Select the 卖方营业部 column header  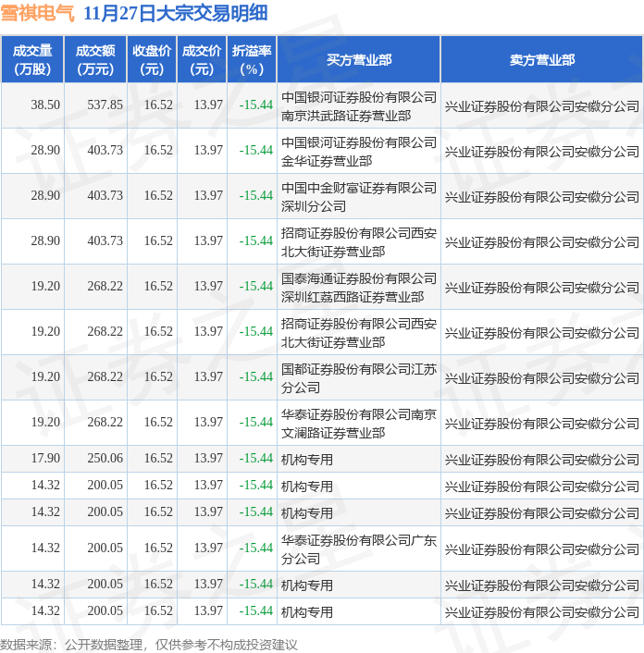coord(542,59)
